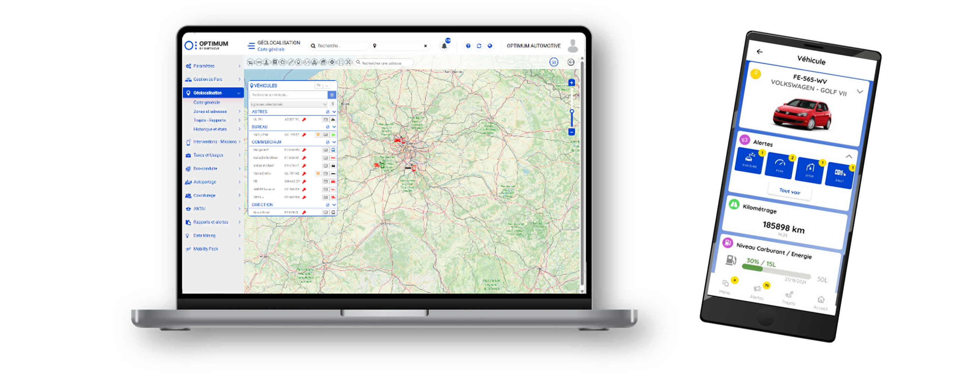Open Eco-conduite sidebar menu

(205, 169)
